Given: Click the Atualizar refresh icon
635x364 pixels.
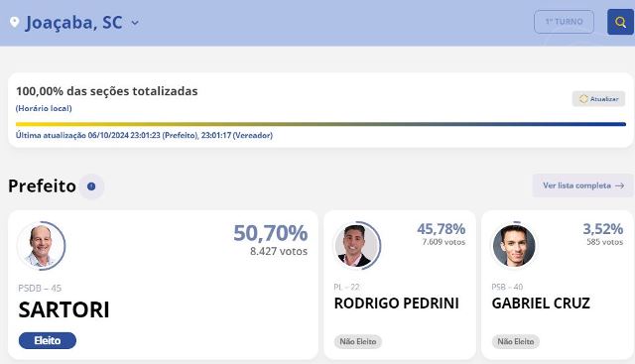Looking at the screenshot, I should (x=583, y=99).
